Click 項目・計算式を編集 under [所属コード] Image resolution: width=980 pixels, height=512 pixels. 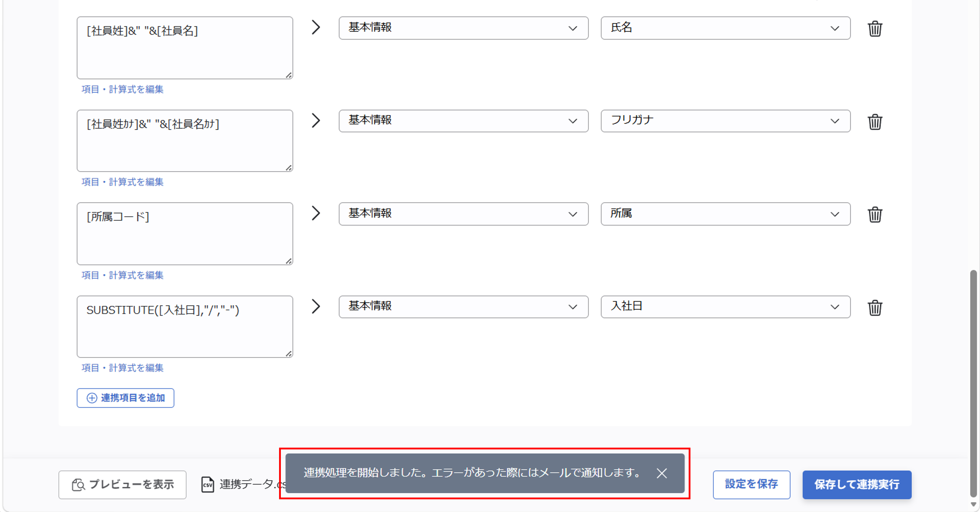122,275
